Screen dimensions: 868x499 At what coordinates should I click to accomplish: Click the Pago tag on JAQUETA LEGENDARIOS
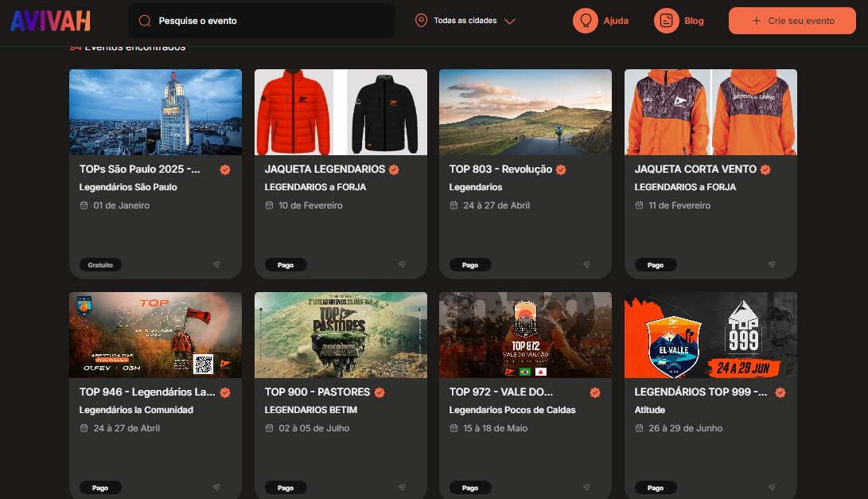point(286,265)
